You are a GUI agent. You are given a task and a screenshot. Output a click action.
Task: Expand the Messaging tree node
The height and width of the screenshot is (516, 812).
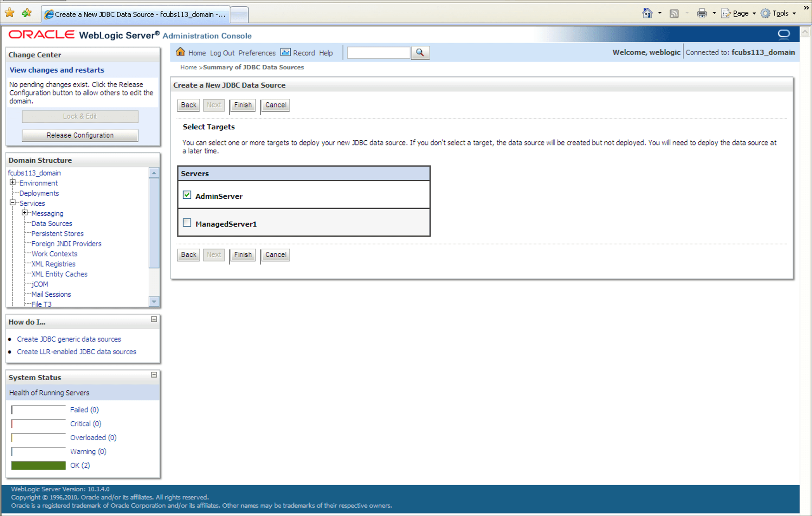(x=25, y=213)
